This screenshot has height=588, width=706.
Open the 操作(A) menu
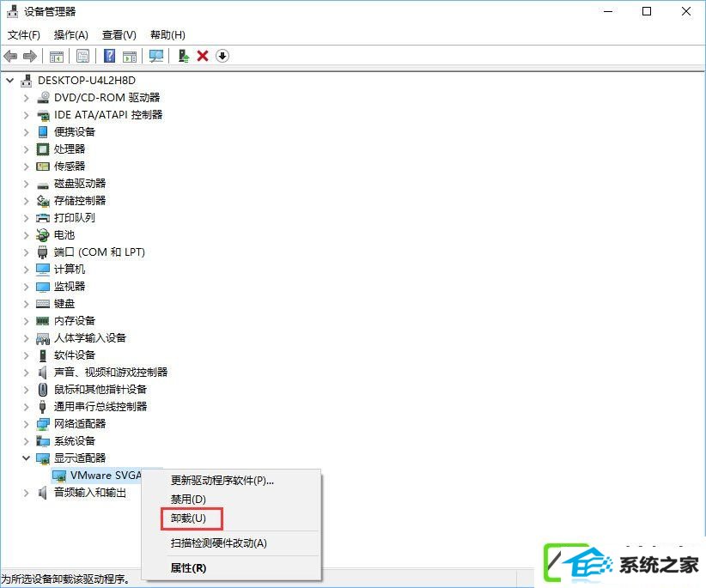[70, 35]
